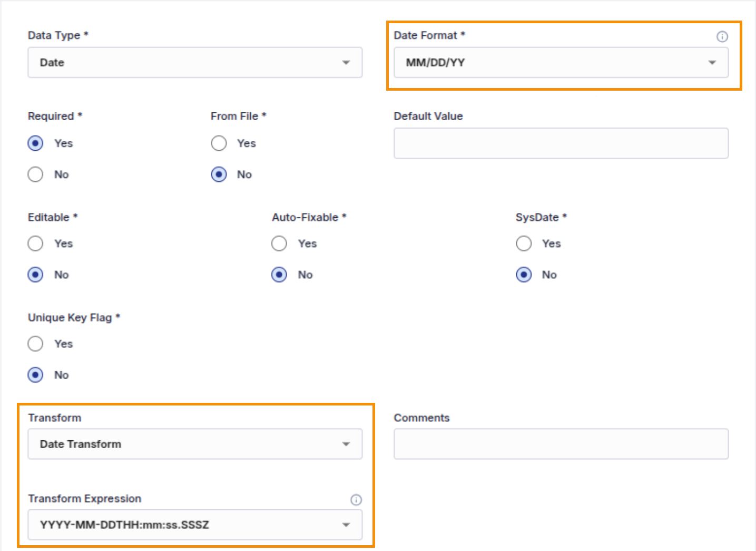Screen dimensions: 756x551
Task: Enable Auto-Fixable by selecting Yes
Action: 279,244
